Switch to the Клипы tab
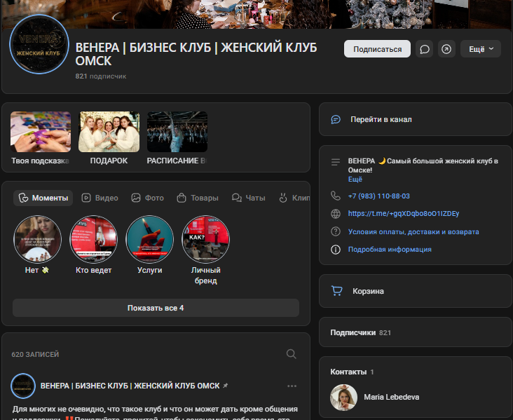The height and width of the screenshot is (420, 513). coord(294,198)
